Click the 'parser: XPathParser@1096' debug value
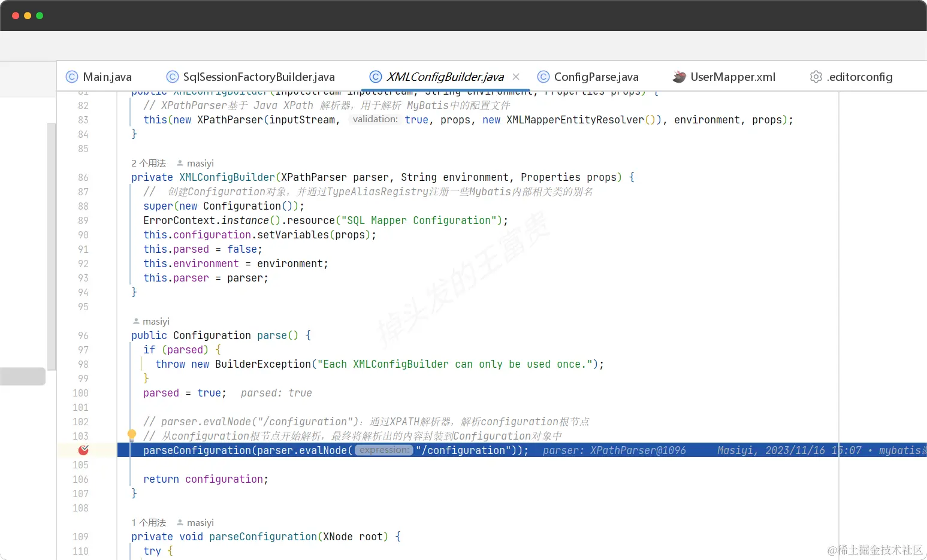The image size is (927, 560). click(614, 450)
